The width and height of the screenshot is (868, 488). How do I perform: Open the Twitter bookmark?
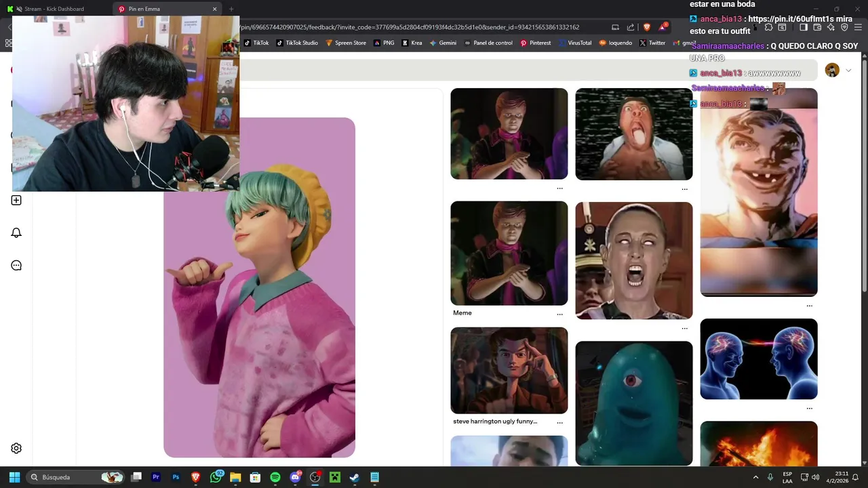(x=652, y=43)
